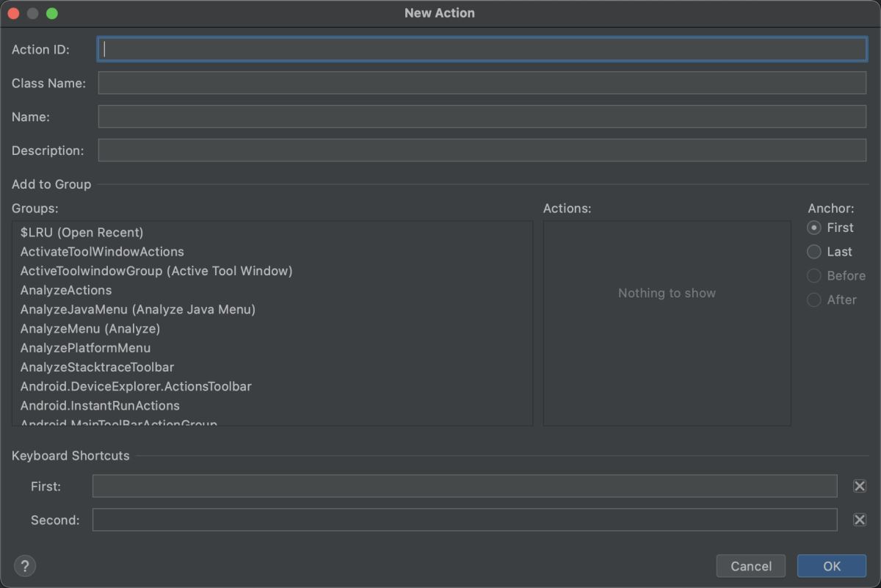Open the help question mark button

click(x=25, y=566)
